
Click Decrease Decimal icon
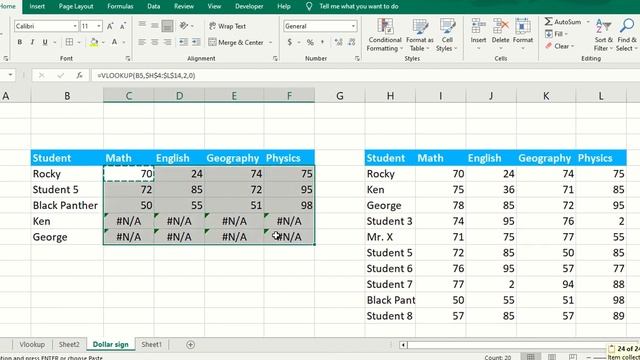tap(351, 42)
